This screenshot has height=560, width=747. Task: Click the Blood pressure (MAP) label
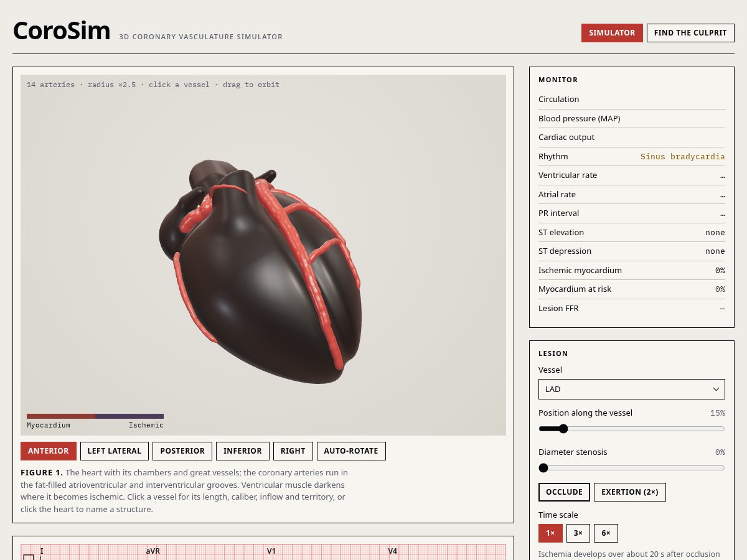580,118
